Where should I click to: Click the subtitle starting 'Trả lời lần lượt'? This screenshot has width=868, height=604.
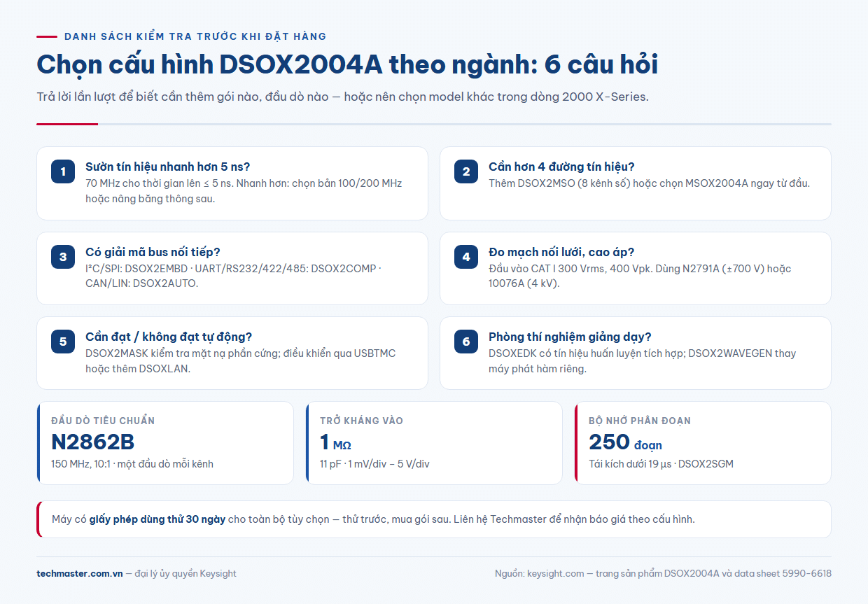point(342,97)
